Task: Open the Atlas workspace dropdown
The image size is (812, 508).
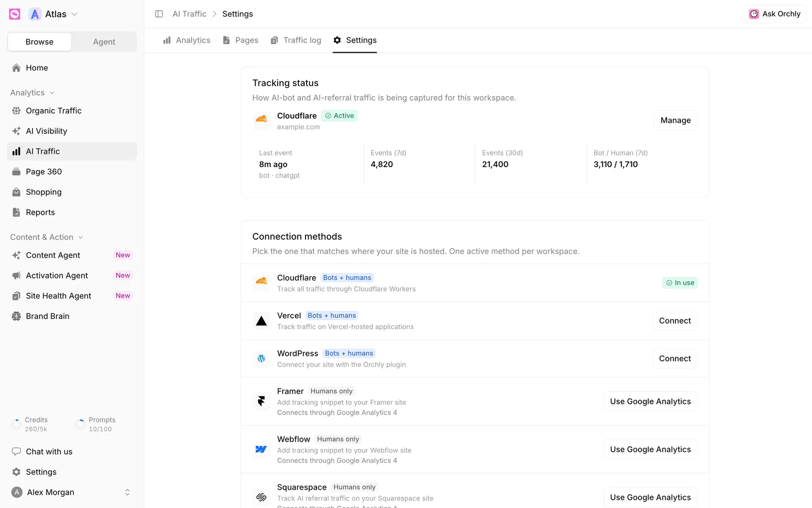Action: [x=53, y=14]
